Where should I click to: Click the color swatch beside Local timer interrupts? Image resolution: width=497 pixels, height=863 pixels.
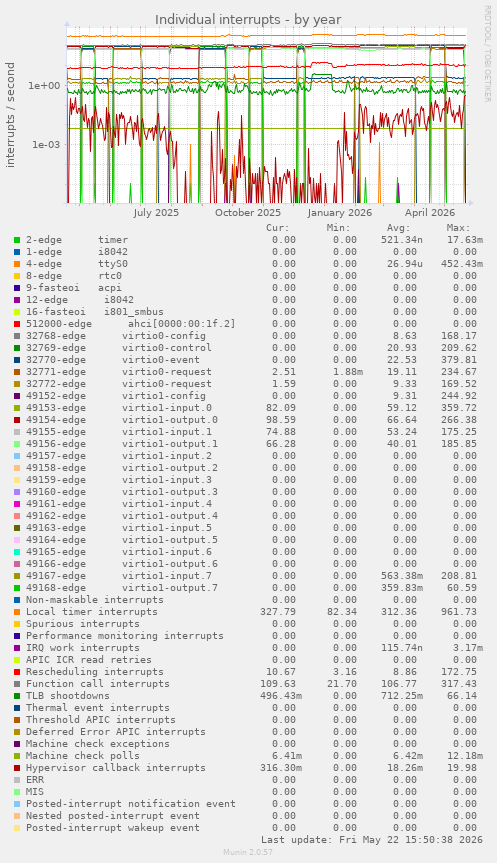pyautogui.click(x=17, y=612)
